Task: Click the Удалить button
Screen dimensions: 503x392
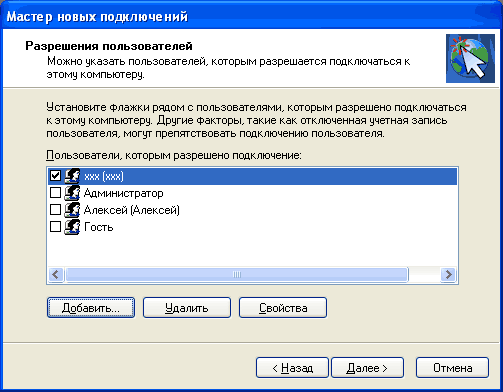Action: tap(187, 308)
